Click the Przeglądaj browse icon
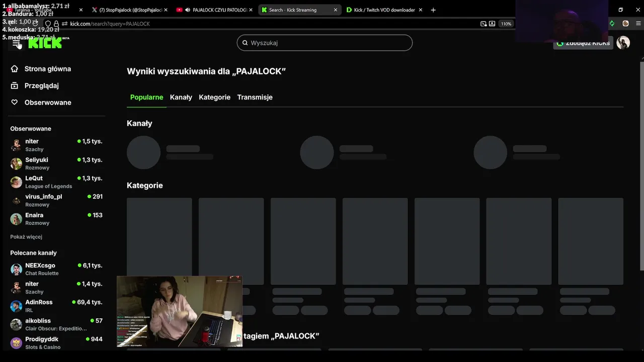The height and width of the screenshot is (362, 644). coord(15,85)
